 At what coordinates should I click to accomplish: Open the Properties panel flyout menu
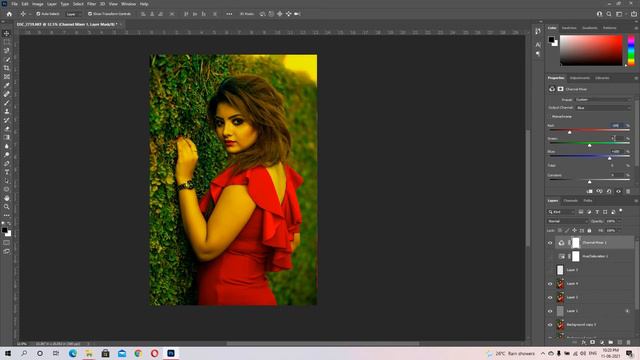636,78
